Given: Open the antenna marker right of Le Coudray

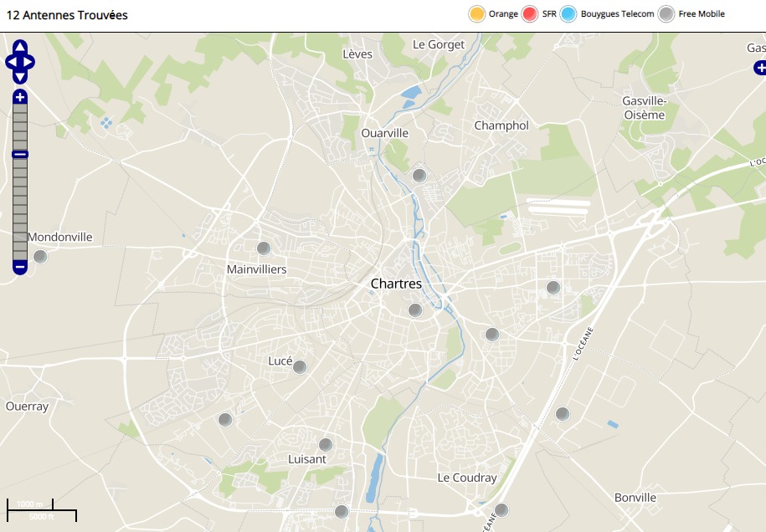Looking at the screenshot, I should [x=501, y=510].
